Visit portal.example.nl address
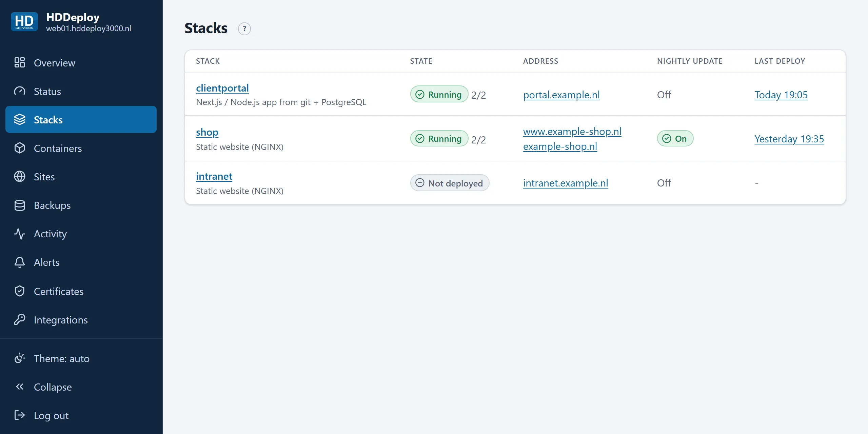This screenshot has width=868, height=434. (x=561, y=95)
